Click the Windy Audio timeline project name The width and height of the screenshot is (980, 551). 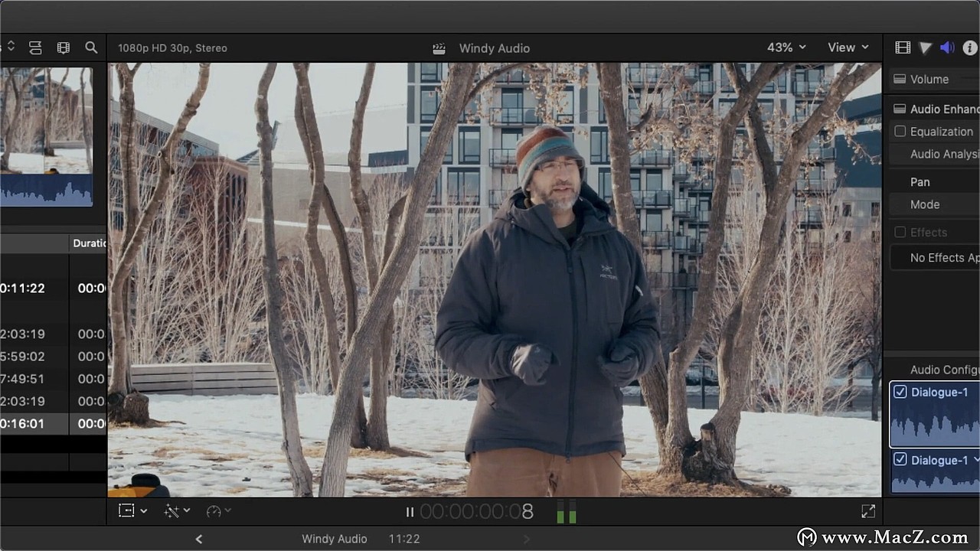[x=335, y=539]
